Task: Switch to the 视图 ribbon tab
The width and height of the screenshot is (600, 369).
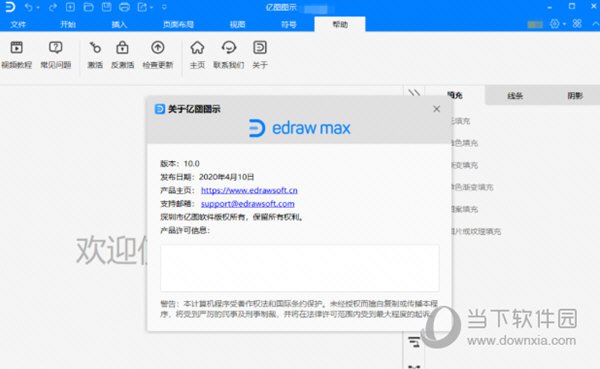Action: click(x=237, y=24)
